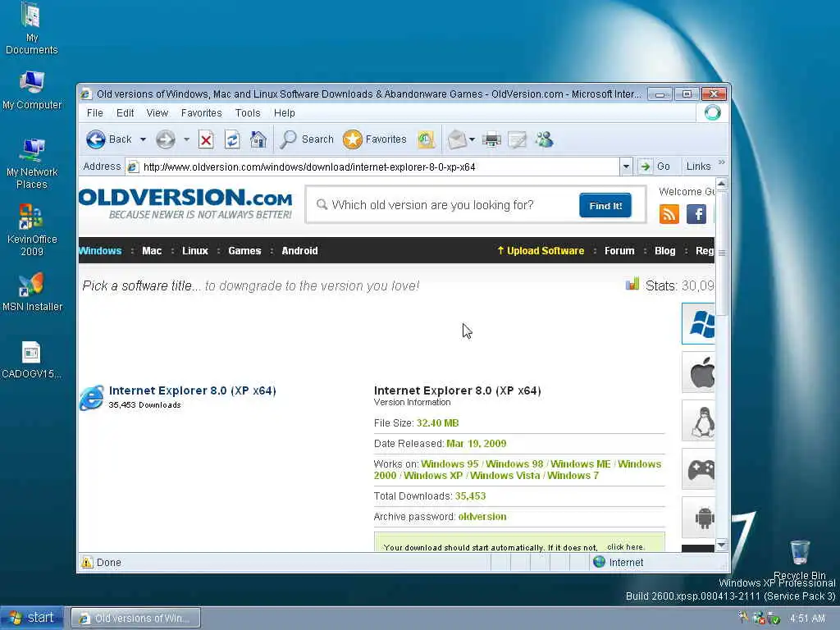Click the Facebook icon on page
The height and width of the screenshot is (630, 840).
tap(696, 214)
